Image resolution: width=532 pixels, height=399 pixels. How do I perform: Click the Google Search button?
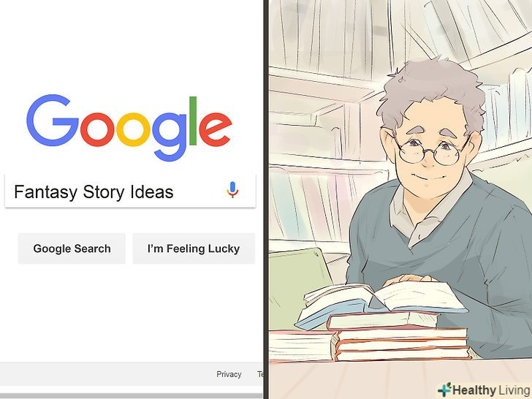(x=72, y=248)
